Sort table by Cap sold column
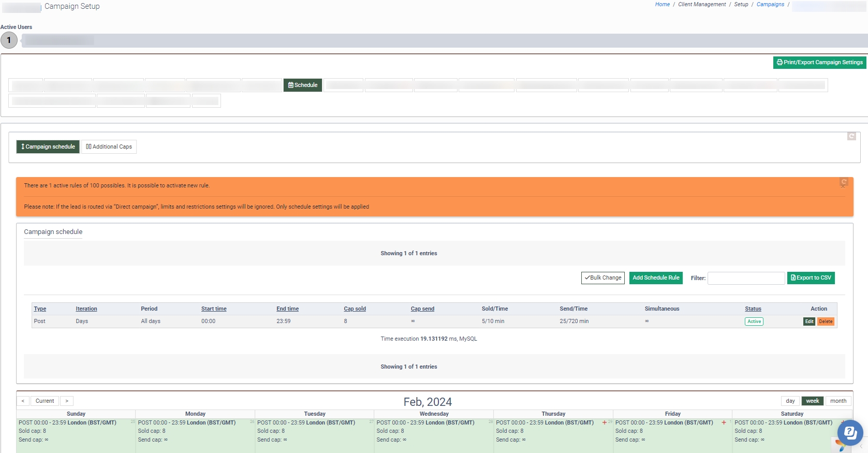The width and height of the screenshot is (868, 453). point(355,309)
